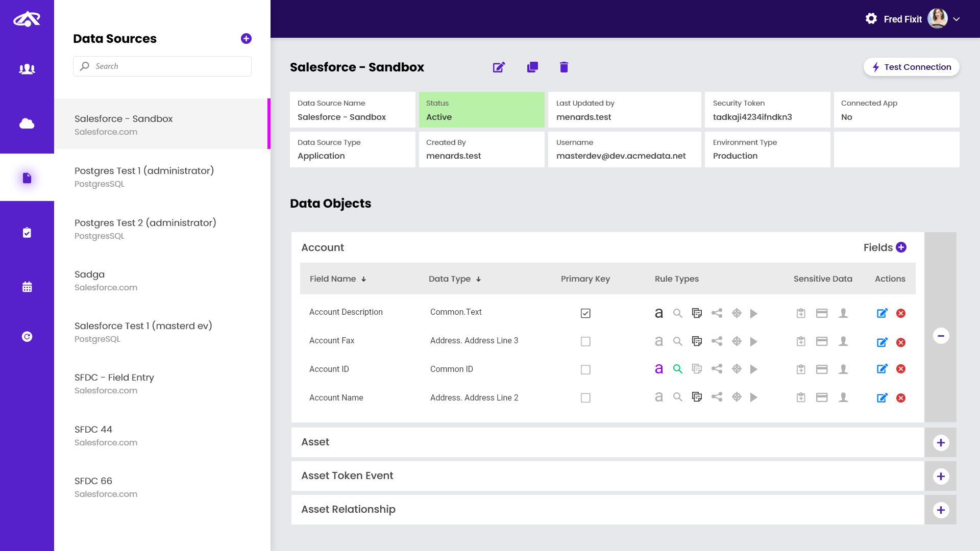Expand the Asset Relationship object
This screenshot has height=551, width=980.
coord(941,510)
